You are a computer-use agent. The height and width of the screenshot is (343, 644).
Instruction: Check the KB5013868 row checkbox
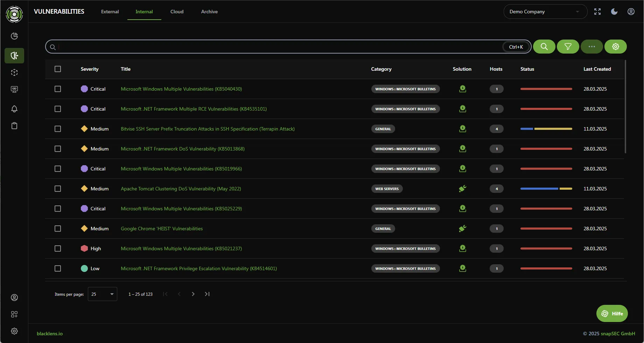(x=58, y=149)
